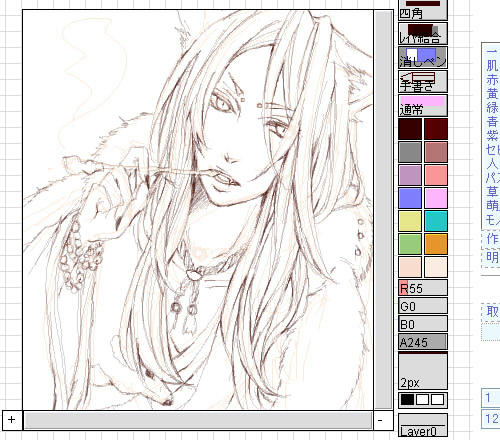Select the list entry starting with 草
This screenshot has height=440, width=500.
pos(493,192)
